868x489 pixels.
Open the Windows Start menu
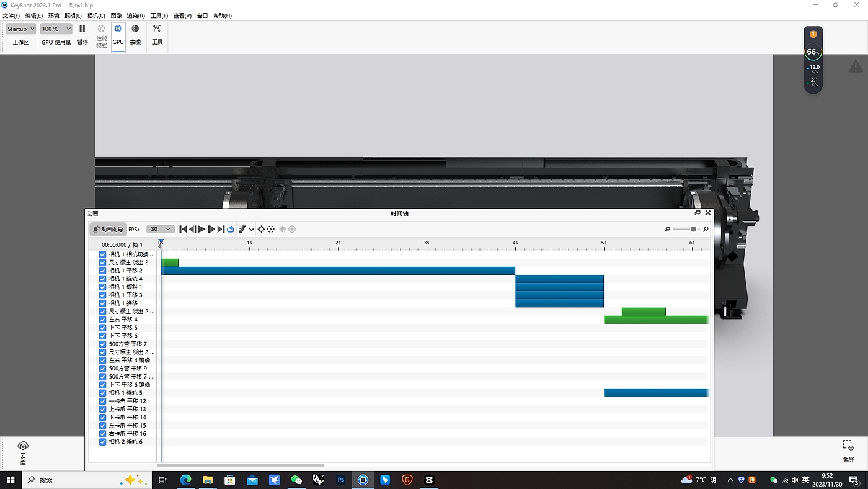coord(11,480)
